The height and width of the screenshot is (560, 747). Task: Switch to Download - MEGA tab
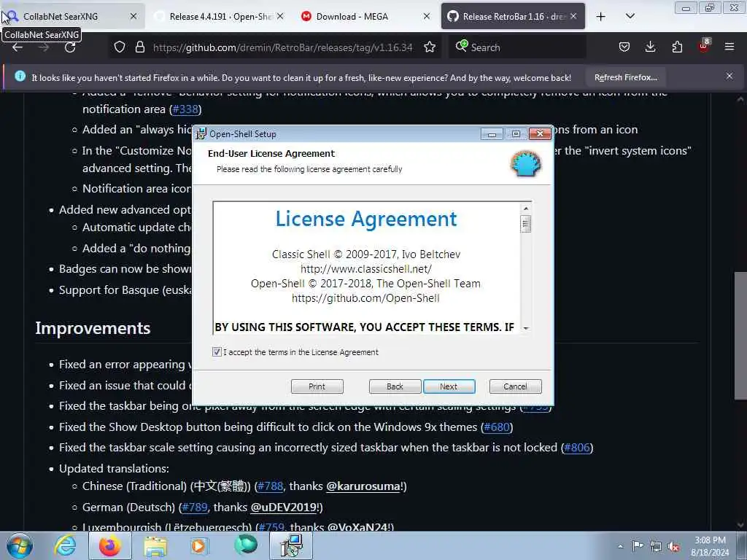coord(366,16)
